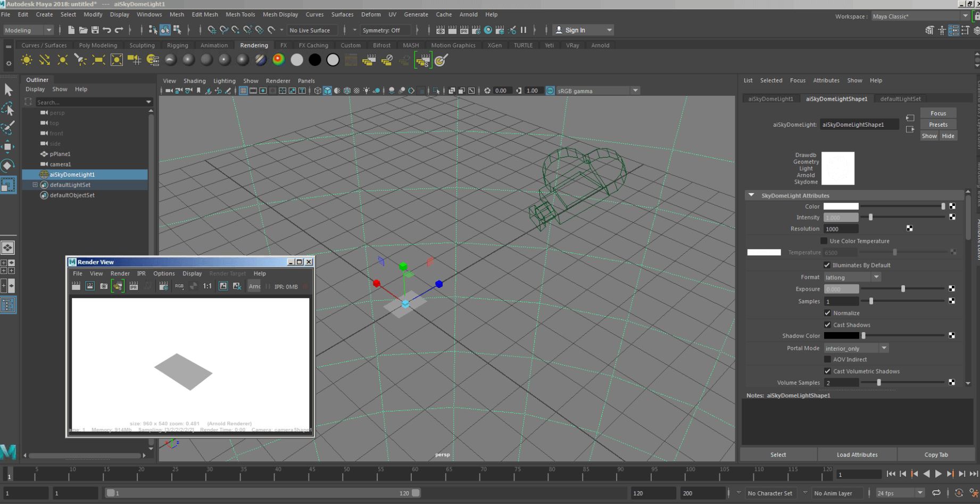Create a new scene from status line

tap(71, 30)
